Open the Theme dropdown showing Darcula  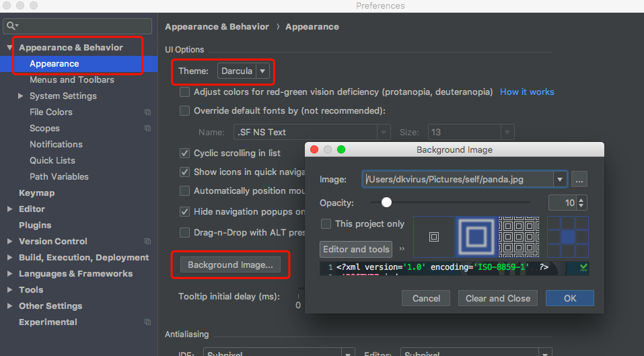tap(243, 71)
